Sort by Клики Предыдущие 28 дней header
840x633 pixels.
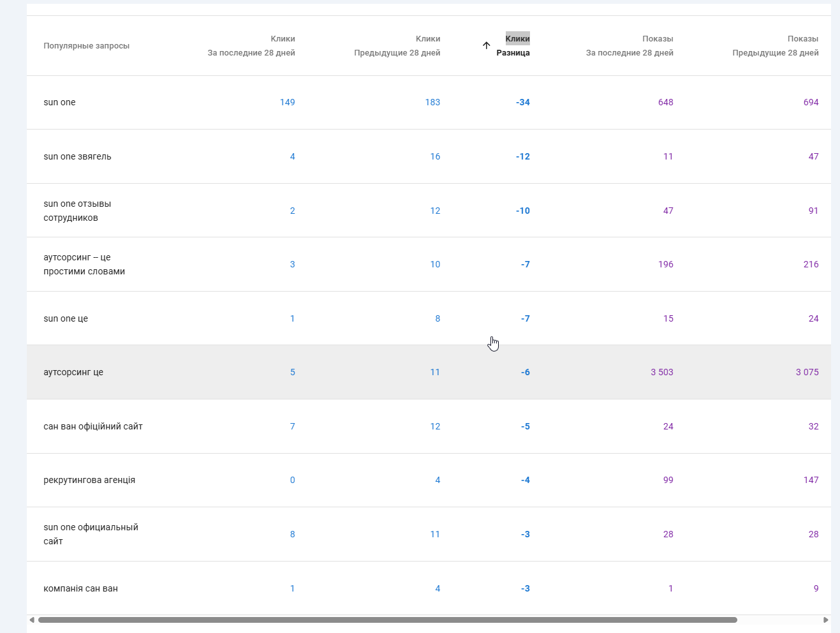point(397,46)
